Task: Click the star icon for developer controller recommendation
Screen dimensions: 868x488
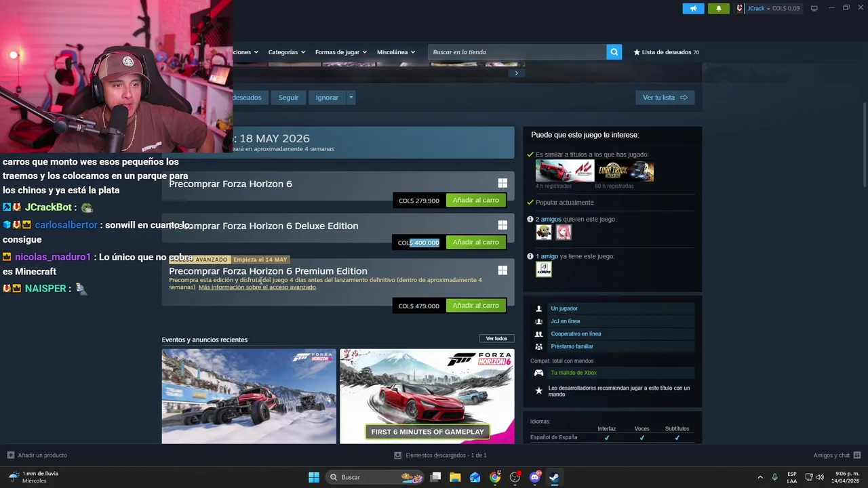Action: pyautogui.click(x=538, y=391)
